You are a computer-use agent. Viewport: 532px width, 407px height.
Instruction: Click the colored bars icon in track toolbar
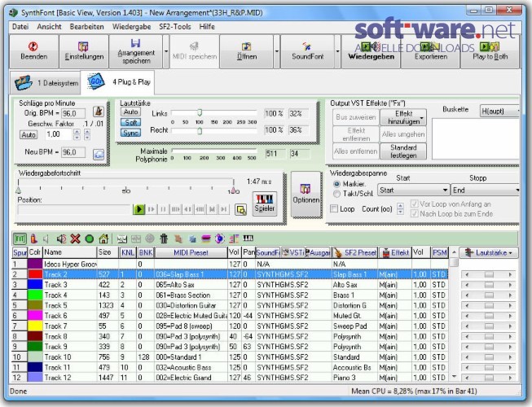point(234,239)
